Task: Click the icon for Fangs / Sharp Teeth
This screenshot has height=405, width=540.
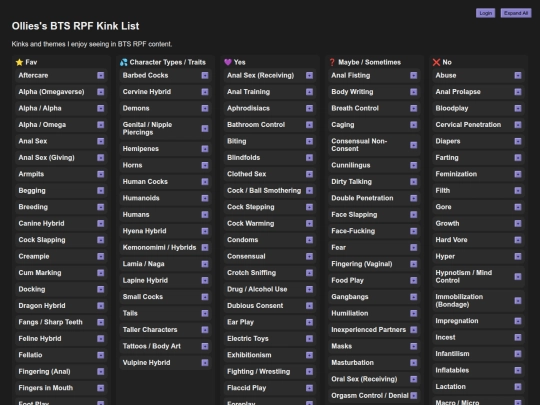Action: tap(101, 322)
